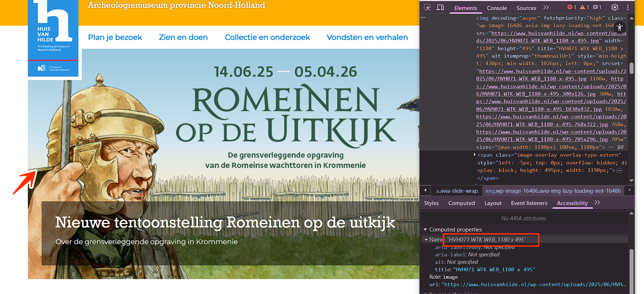Screen dimensions: 644x294
Task: Collapse the Name property tree row
Action: tap(426, 240)
